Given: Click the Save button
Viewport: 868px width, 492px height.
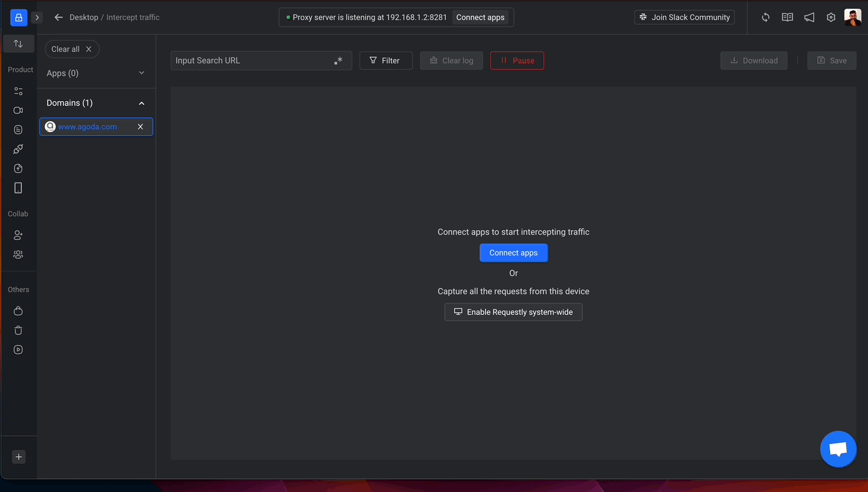Looking at the screenshot, I should 832,61.
